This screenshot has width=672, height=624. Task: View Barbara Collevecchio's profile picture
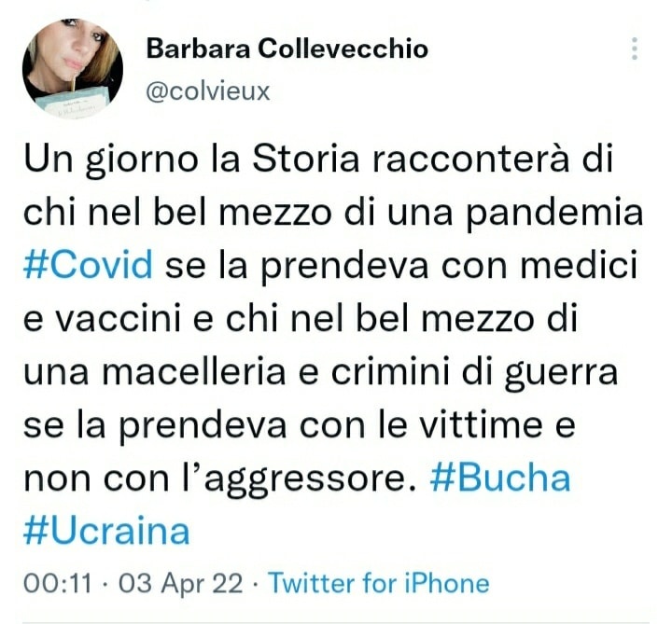pos(73,68)
